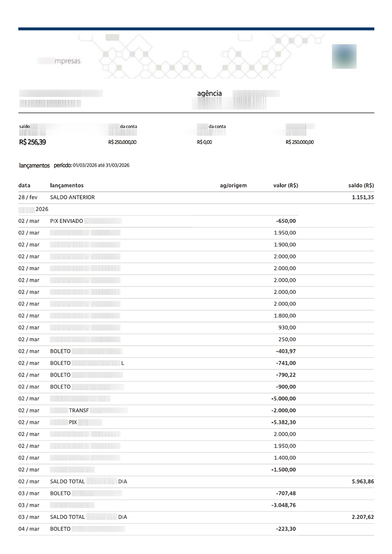Select the period 01/03/2026 até 31/03/2026 text

coord(101,165)
